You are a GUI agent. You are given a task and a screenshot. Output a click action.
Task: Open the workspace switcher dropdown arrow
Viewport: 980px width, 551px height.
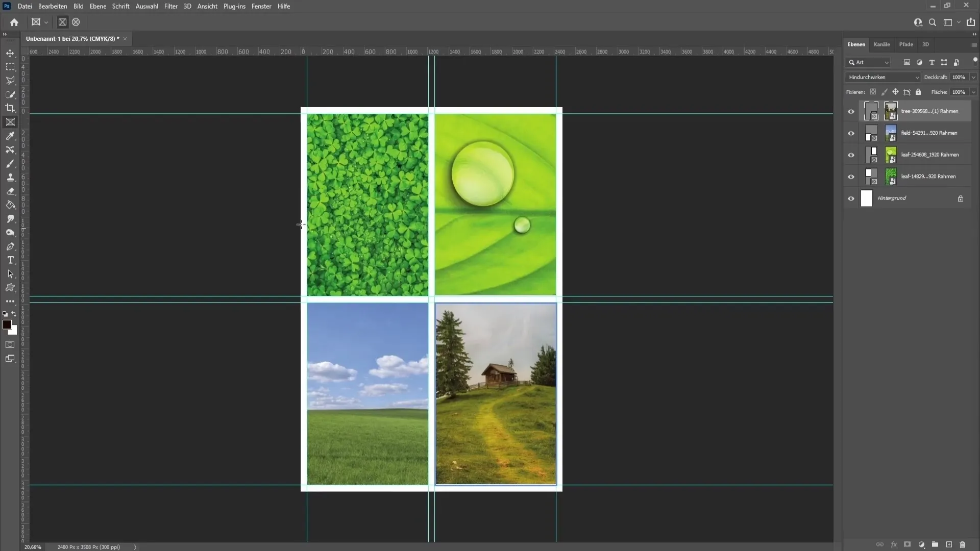[x=959, y=22]
